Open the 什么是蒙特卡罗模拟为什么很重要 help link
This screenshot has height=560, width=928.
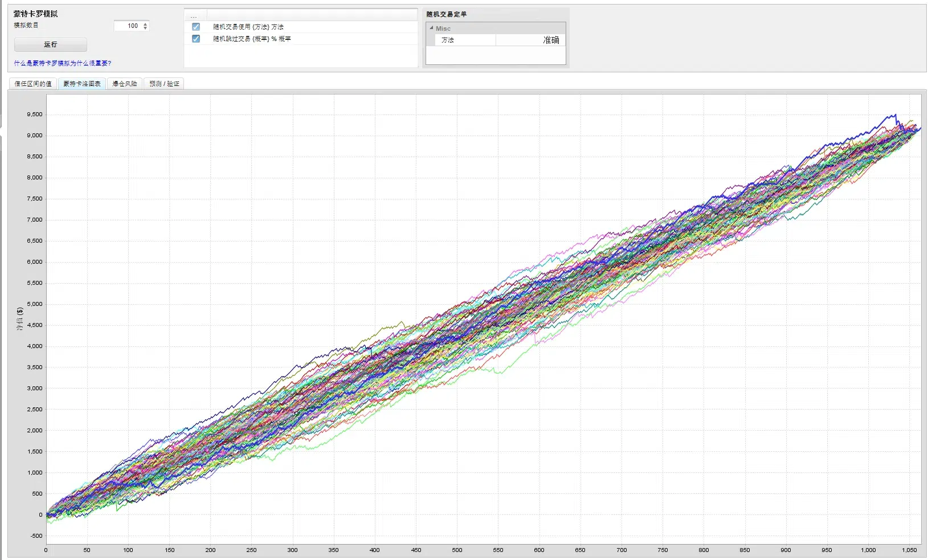(63, 63)
